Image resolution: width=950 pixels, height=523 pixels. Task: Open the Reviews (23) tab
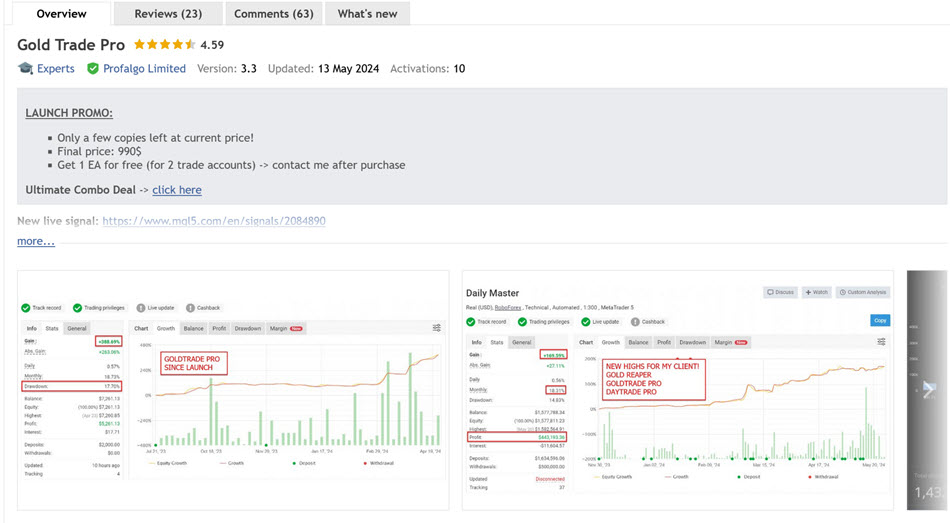(168, 13)
